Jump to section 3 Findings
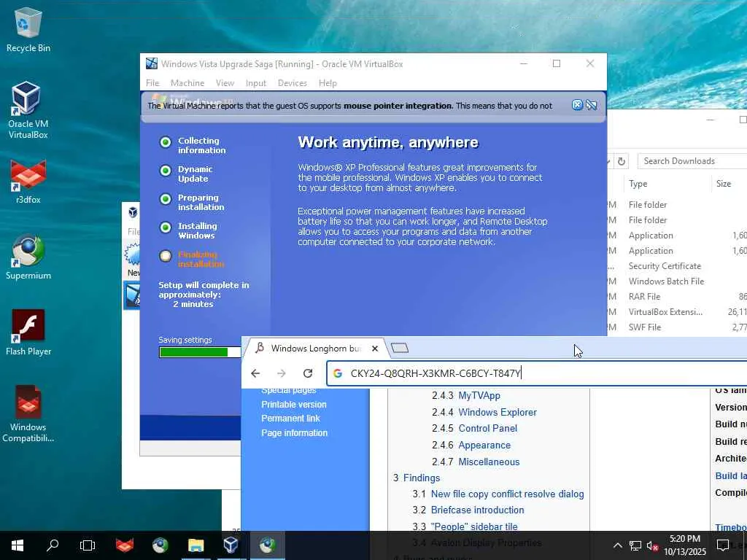Viewport: 747px width, 560px height. tap(422, 478)
